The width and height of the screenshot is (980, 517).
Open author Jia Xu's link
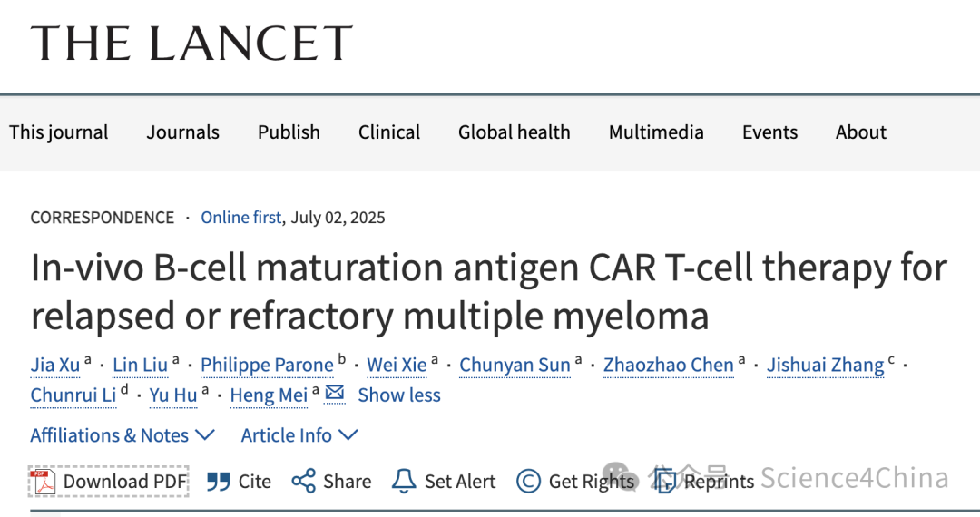(x=55, y=365)
